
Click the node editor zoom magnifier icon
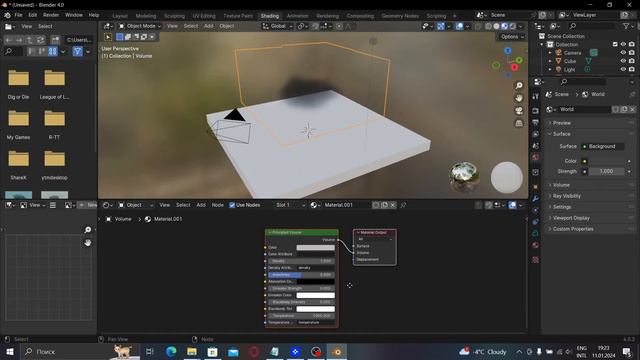(x=87, y=230)
